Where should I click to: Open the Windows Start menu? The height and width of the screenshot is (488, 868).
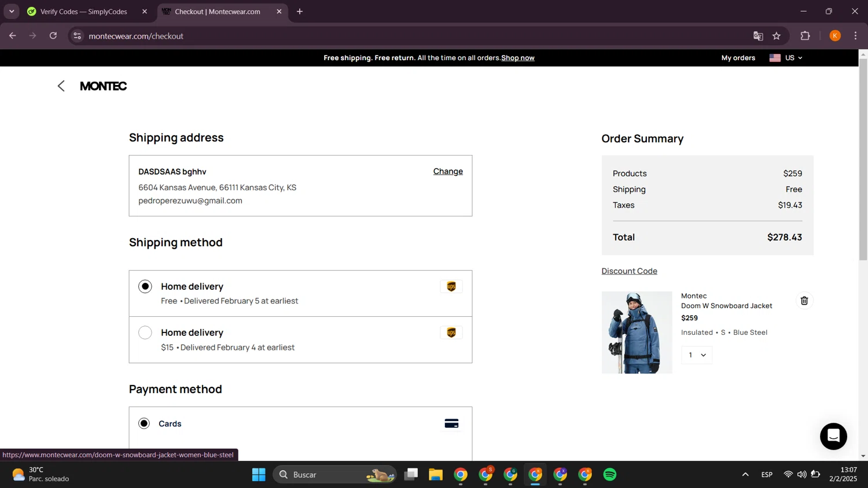point(259,475)
